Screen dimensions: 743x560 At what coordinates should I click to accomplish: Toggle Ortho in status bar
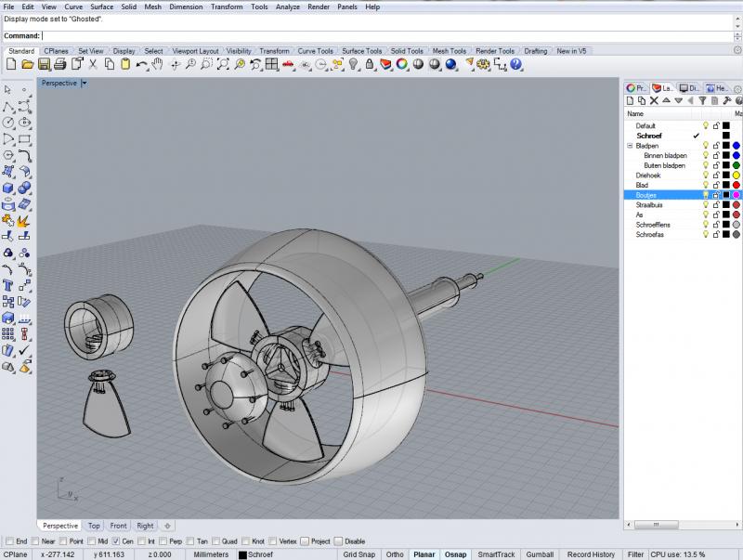[395, 554]
